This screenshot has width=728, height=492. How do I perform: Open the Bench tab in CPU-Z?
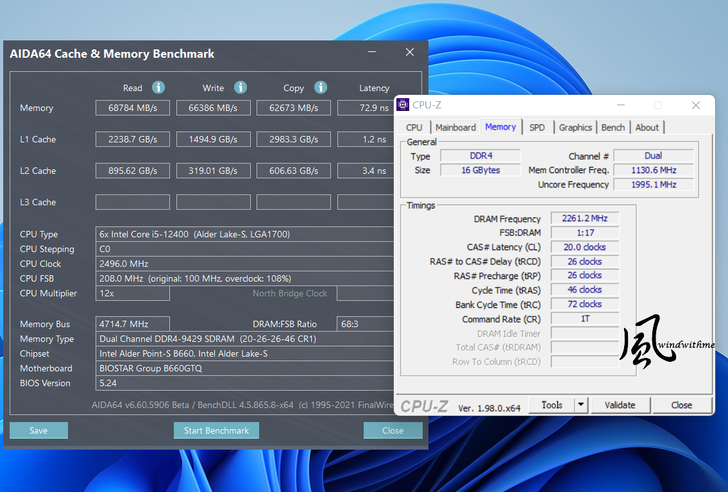(x=613, y=127)
